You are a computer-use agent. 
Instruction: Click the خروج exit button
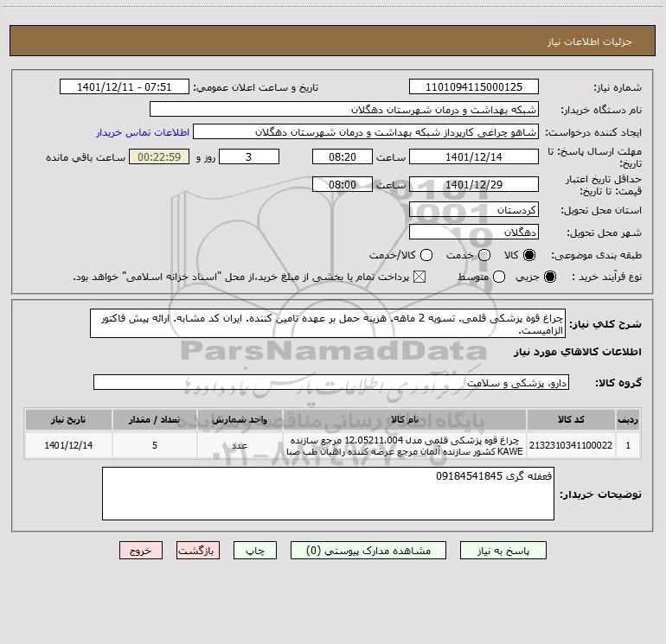[x=141, y=551]
